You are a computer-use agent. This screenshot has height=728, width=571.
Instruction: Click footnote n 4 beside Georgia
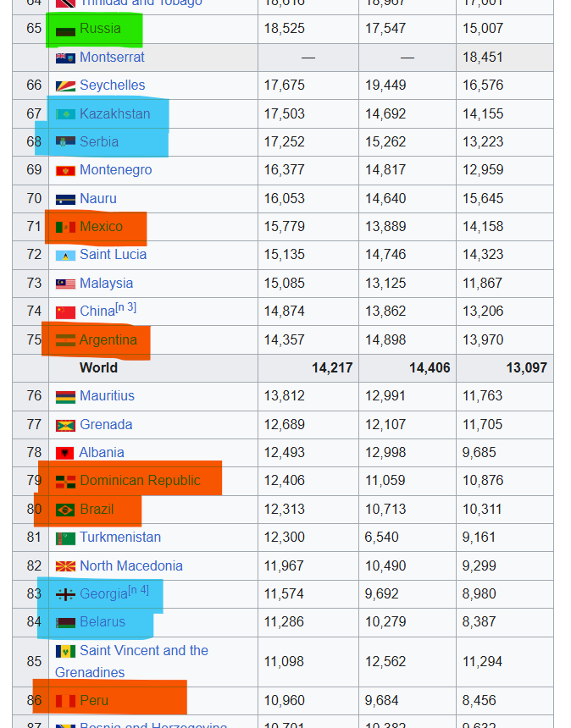138,590
